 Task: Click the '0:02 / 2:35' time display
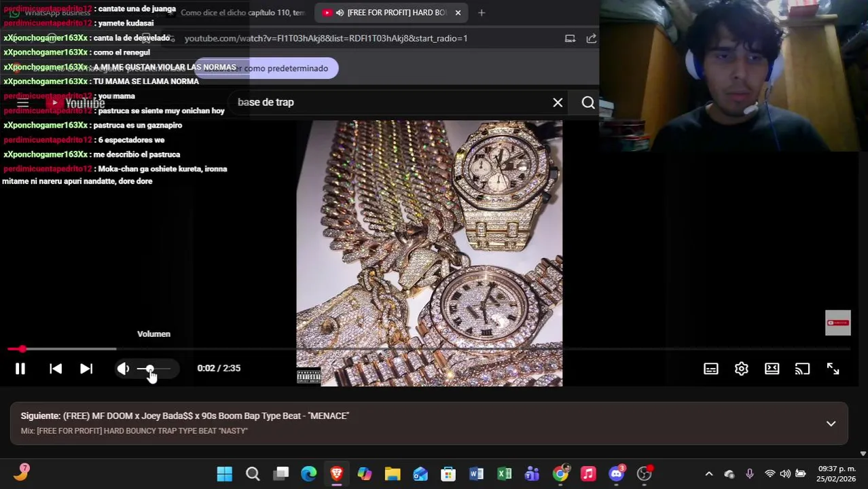tap(219, 368)
